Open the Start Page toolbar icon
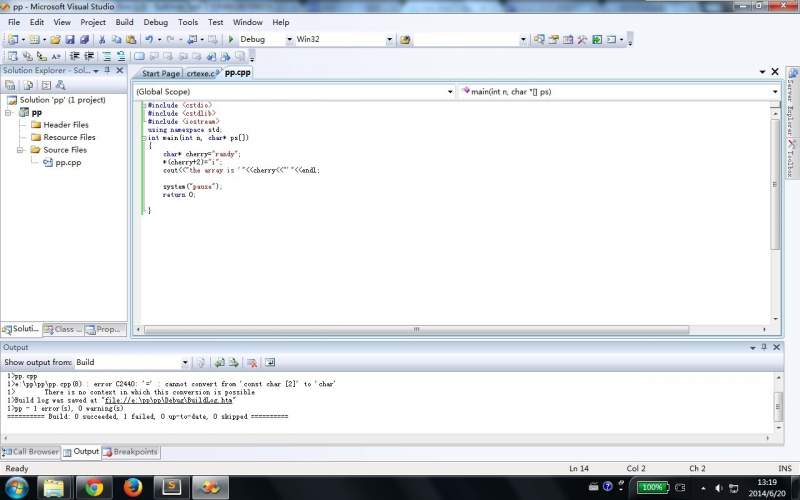The image size is (800, 500). (x=597, y=39)
